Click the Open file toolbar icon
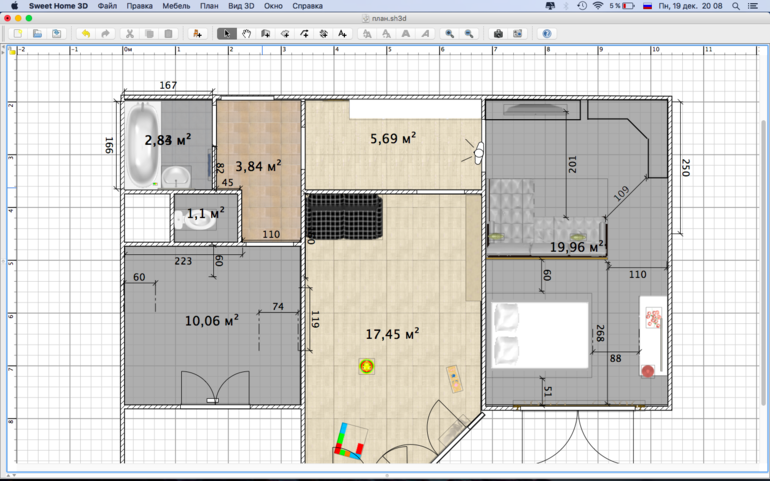 (x=37, y=34)
